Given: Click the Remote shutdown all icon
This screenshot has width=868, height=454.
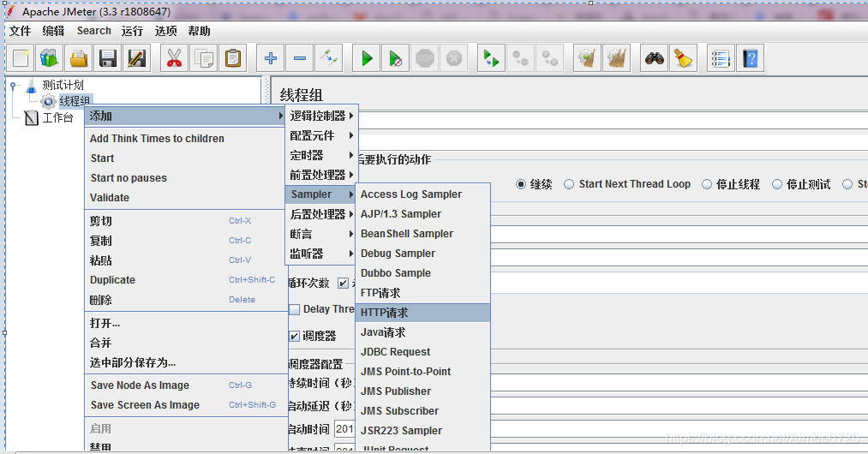Looking at the screenshot, I should click(550, 58).
